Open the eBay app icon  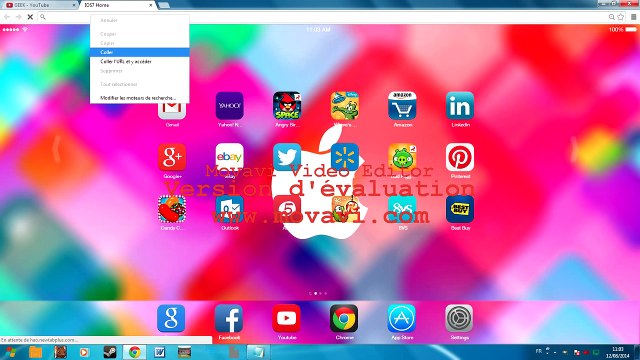(x=229, y=157)
